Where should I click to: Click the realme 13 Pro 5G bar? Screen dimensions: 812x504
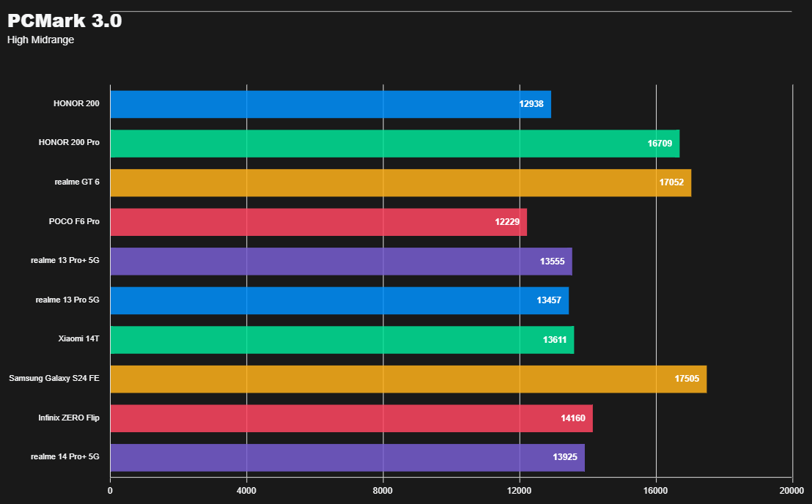(x=339, y=300)
